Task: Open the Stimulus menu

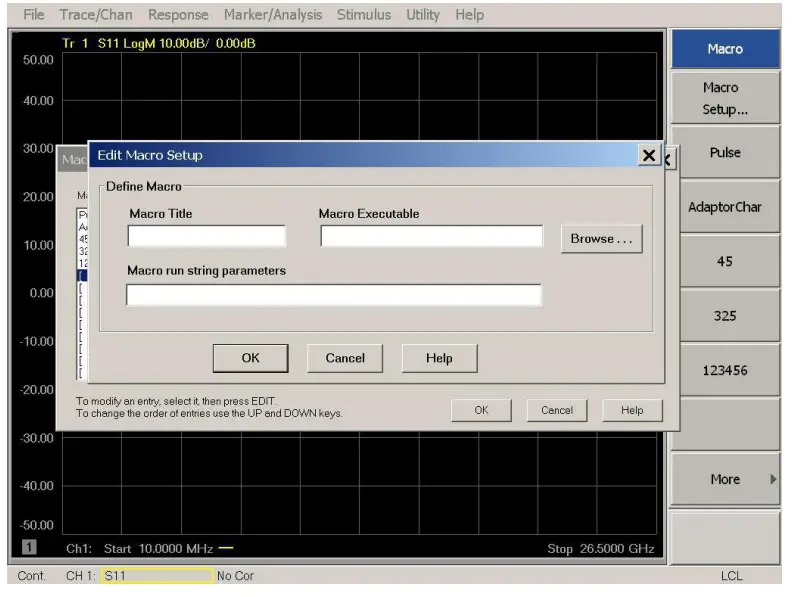Action: point(364,15)
